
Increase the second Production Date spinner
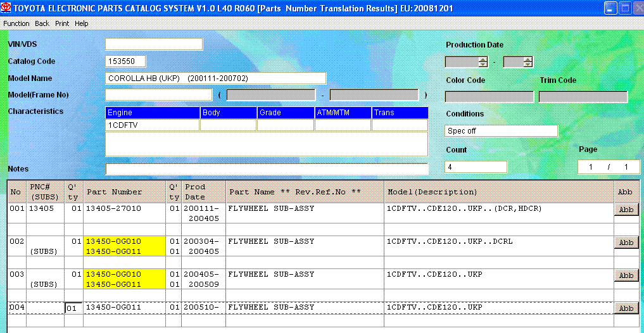(x=527, y=59)
